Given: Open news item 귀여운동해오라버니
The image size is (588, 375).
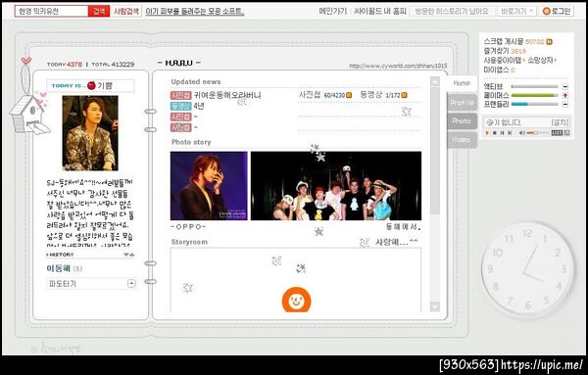Looking at the screenshot, I should coord(227,95).
